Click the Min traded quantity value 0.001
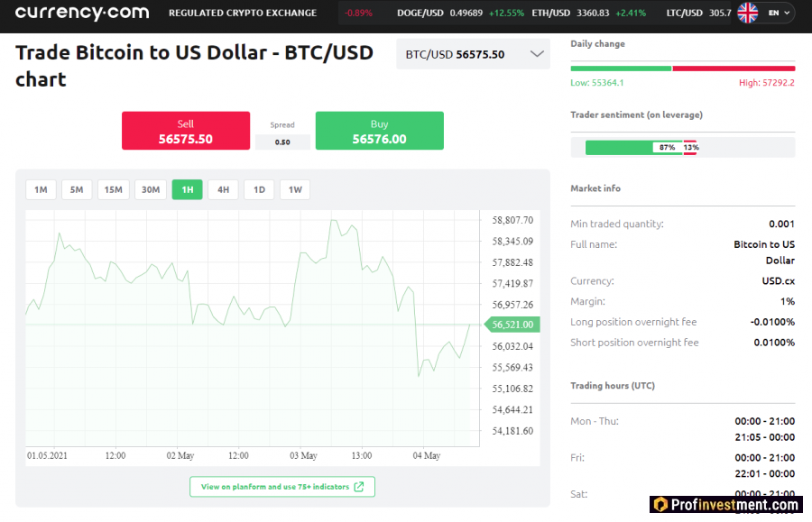 [x=781, y=224]
